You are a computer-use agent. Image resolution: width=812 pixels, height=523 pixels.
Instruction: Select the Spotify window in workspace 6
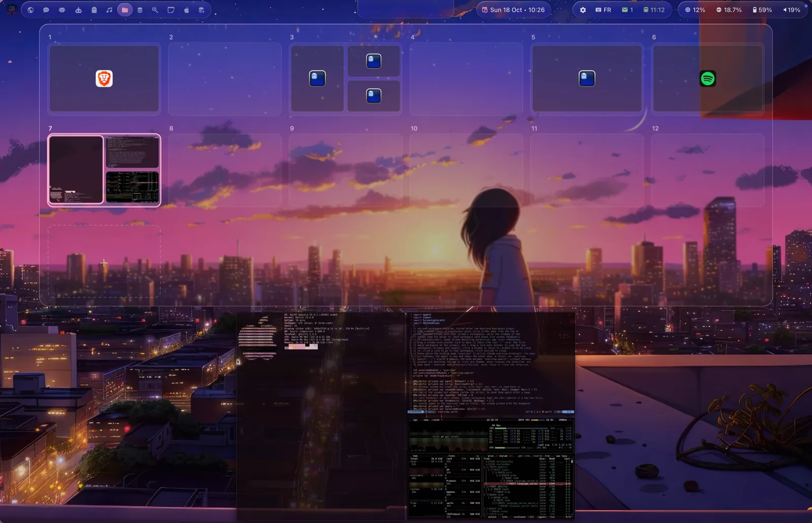coord(707,79)
